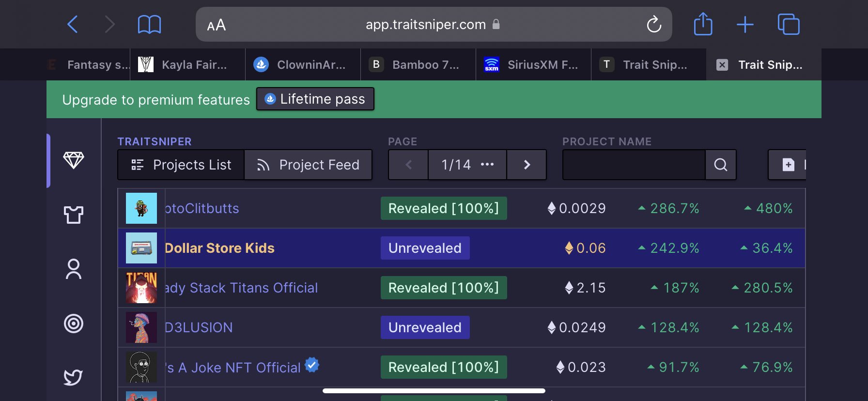Switch to Bamboo 7 tab

pyautogui.click(x=418, y=64)
